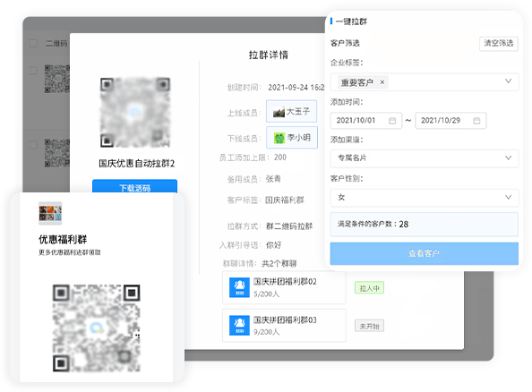Click the 国庆福利群 customer tag value

click(x=284, y=200)
